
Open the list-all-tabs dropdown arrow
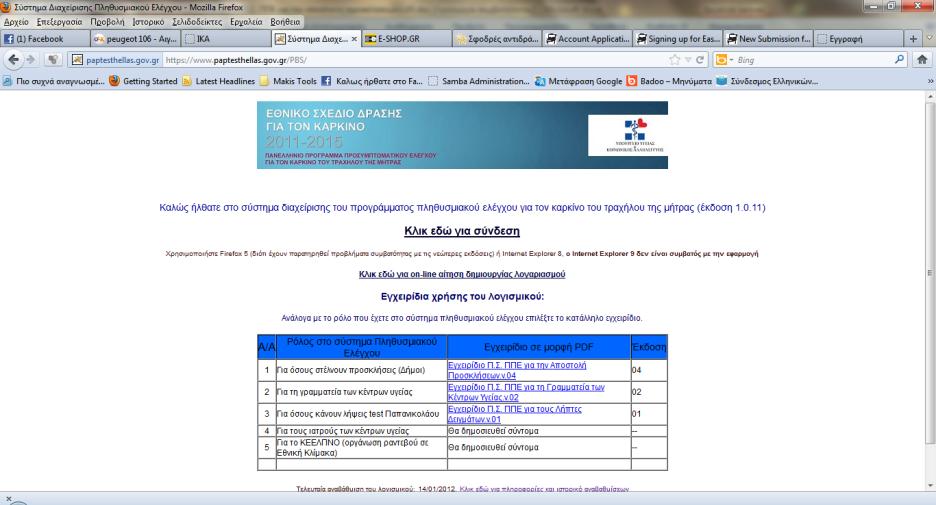(929, 39)
